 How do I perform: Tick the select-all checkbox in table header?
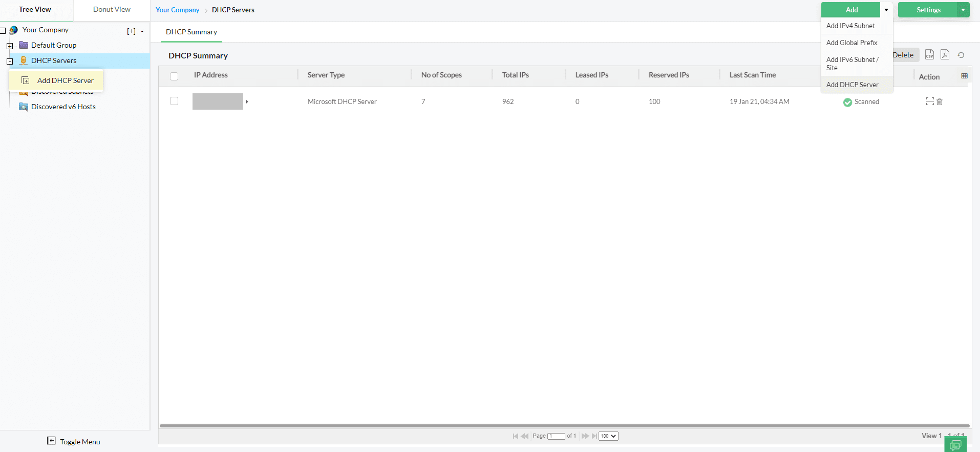(x=174, y=76)
